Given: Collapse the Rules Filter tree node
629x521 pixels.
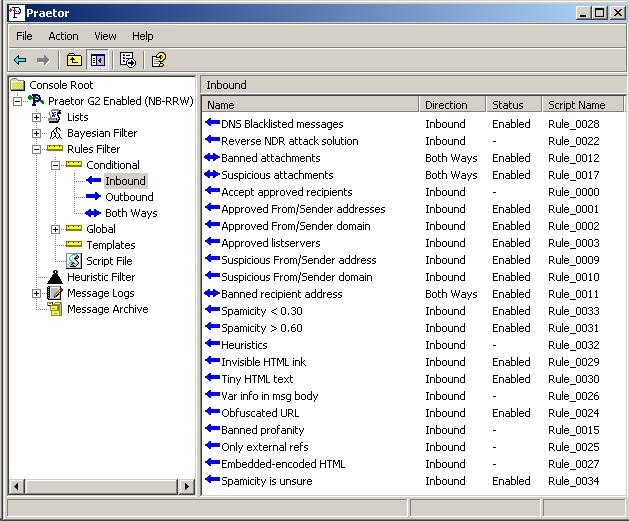Looking at the screenshot, I should 36,149.
